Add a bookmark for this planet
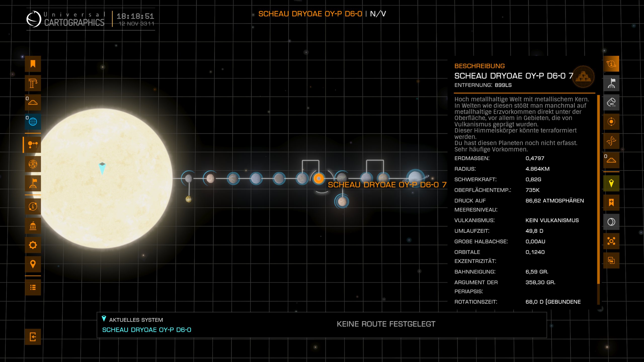 611,202
